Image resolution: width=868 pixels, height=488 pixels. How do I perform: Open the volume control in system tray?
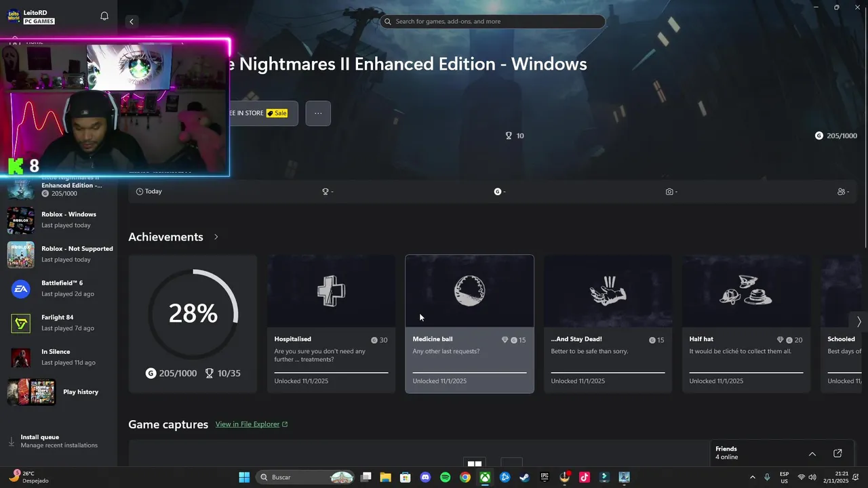click(812, 477)
